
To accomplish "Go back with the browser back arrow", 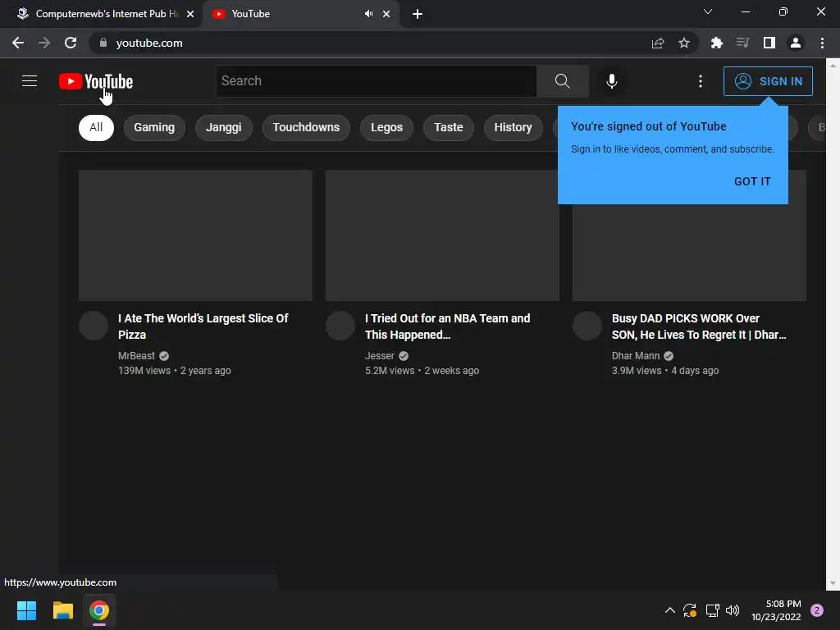I will (x=18, y=43).
